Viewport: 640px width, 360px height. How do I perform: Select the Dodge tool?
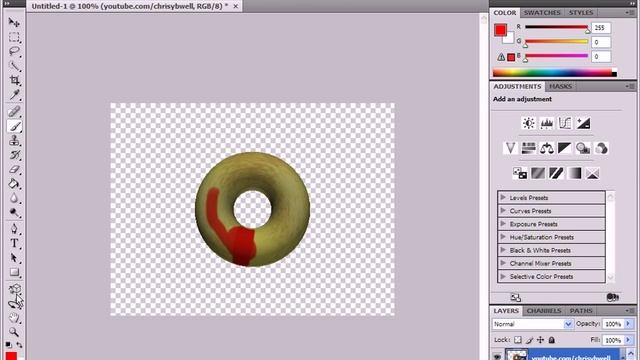click(x=14, y=213)
